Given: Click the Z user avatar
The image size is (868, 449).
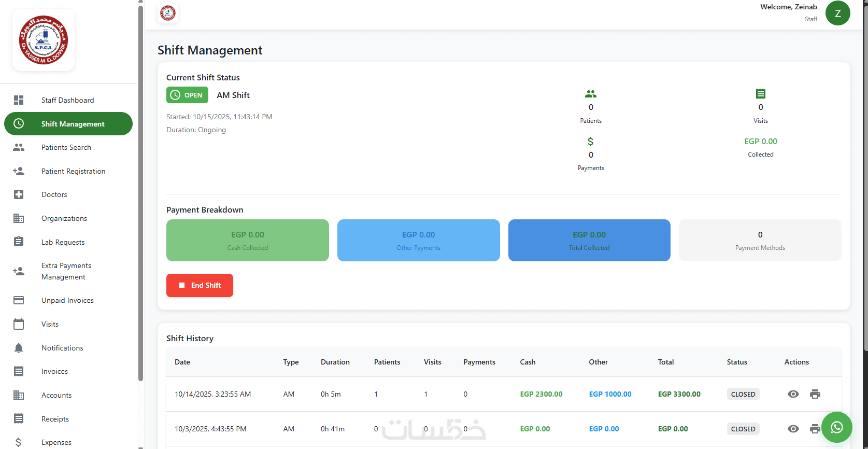Looking at the screenshot, I should click(x=837, y=13).
